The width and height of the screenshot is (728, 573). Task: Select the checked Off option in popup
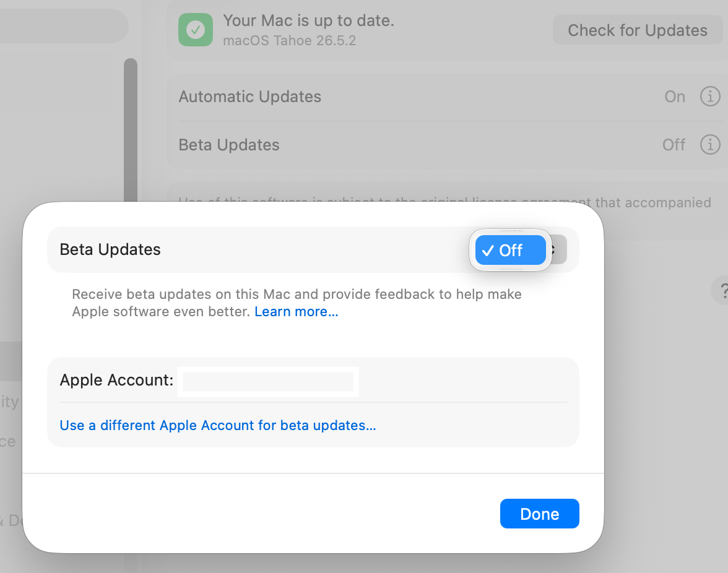(x=510, y=250)
